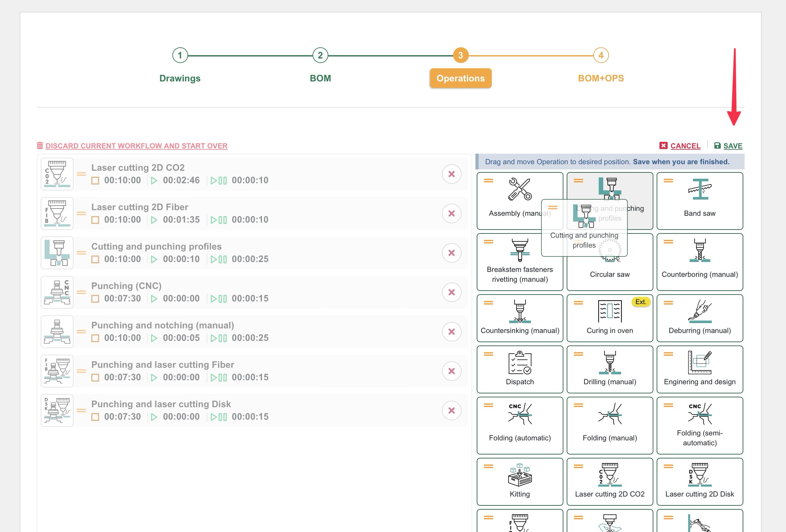Remove Cutting and punching profiles from workflow
The image size is (786, 532).
click(x=451, y=253)
